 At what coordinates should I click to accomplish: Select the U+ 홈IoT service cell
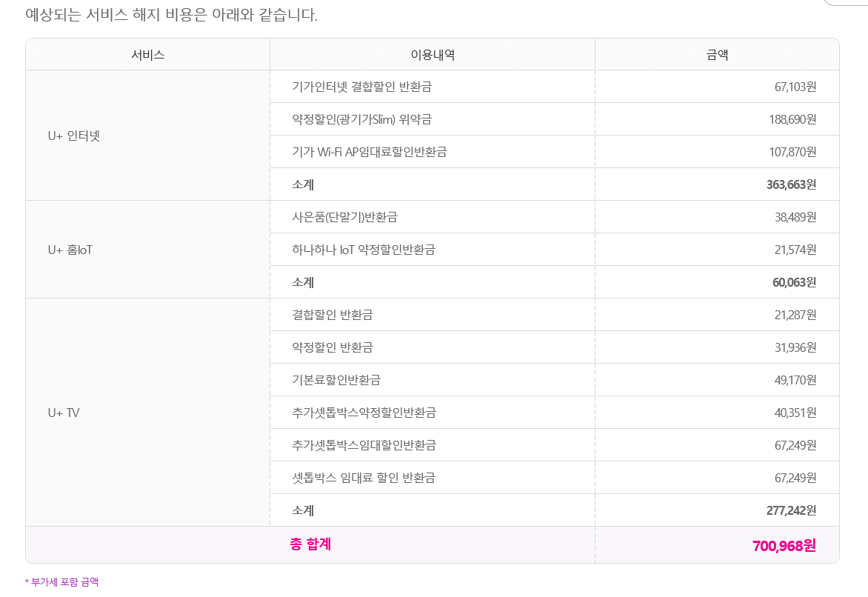pos(70,250)
